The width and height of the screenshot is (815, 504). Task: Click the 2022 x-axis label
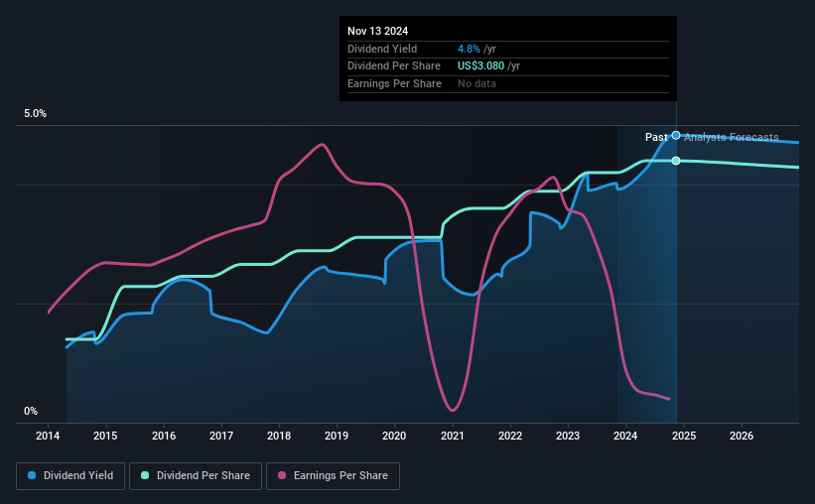[510, 436]
